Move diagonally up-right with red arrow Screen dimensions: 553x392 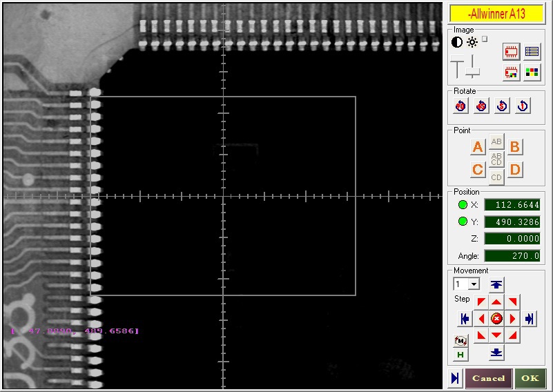click(x=512, y=302)
